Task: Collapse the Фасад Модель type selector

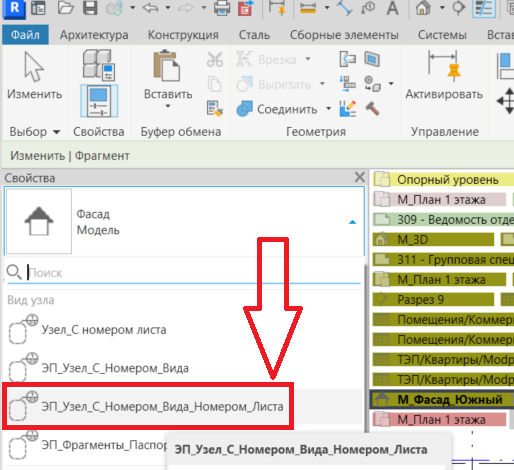Action: click(x=352, y=222)
